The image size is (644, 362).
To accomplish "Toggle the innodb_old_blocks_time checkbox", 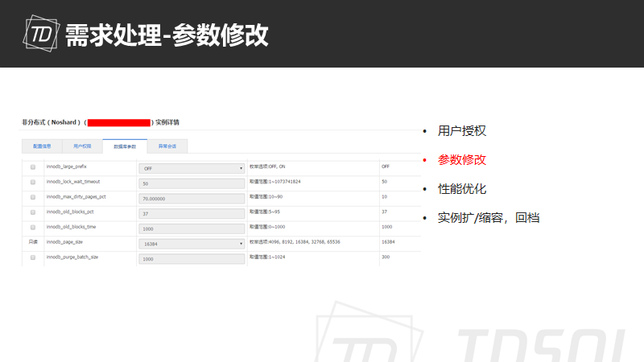I will pyautogui.click(x=33, y=228).
